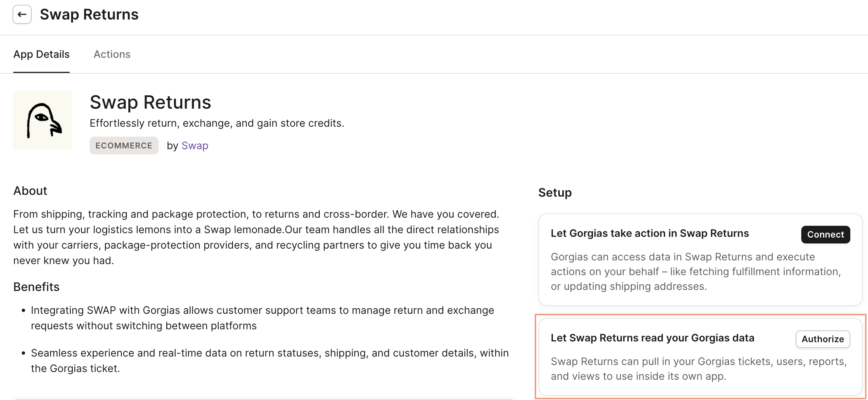868x400 pixels.
Task: Click the card description about fetching fulfillment information
Action: tap(696, 271)
